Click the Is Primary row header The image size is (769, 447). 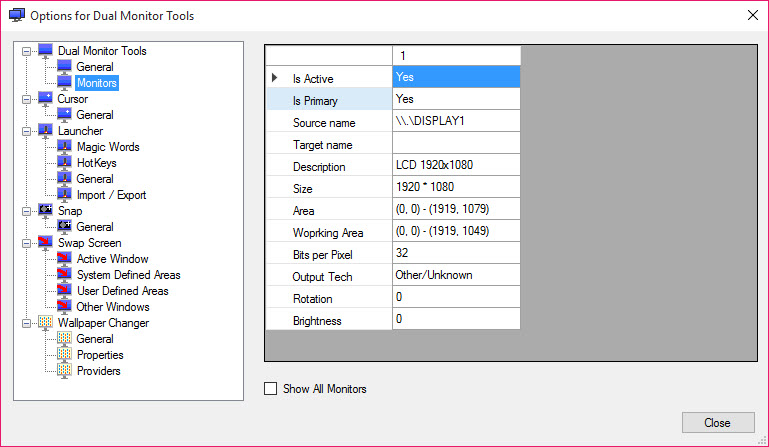329,100
